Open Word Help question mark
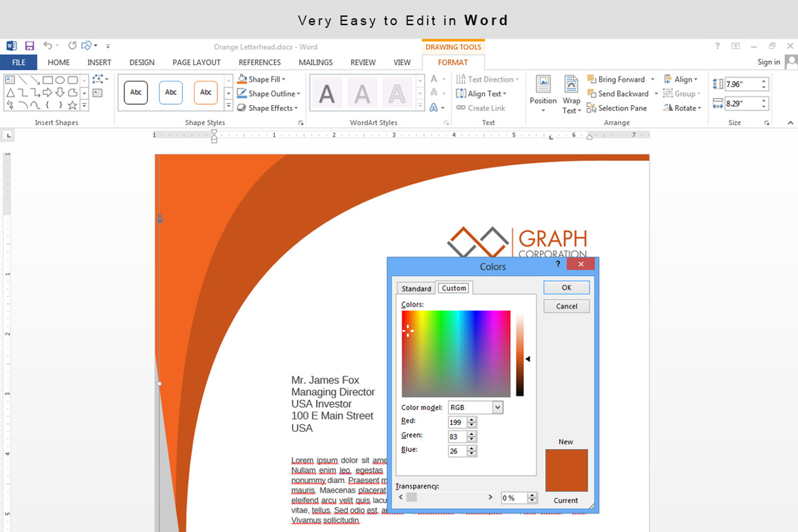This screenshot has width=798, height=532. [x=718, y=47]
